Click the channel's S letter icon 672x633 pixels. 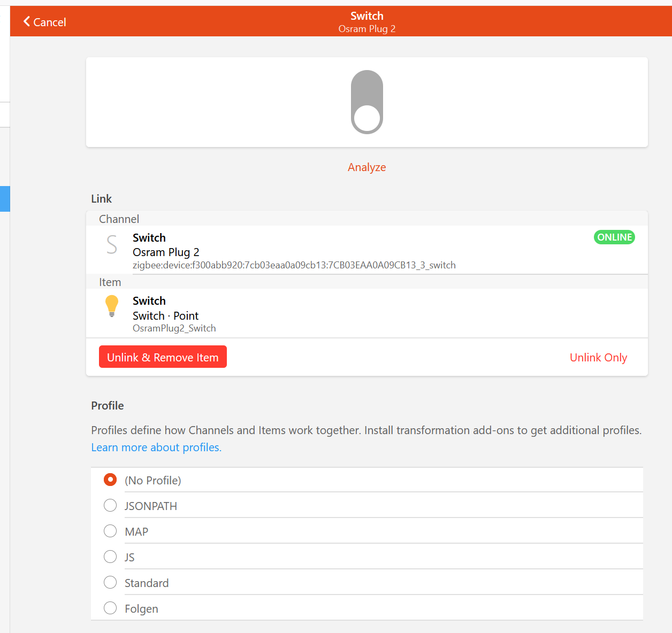pyautogui.click(x=112, y=245)
